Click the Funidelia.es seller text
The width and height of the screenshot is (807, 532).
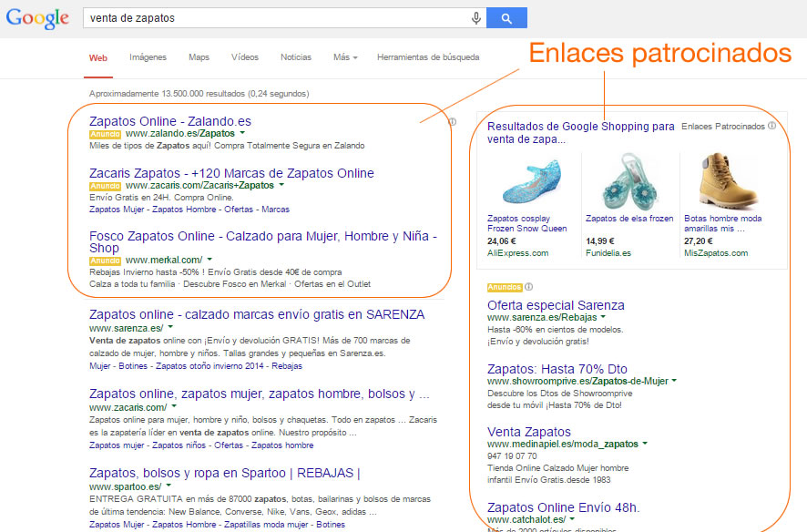click(608, 253)
